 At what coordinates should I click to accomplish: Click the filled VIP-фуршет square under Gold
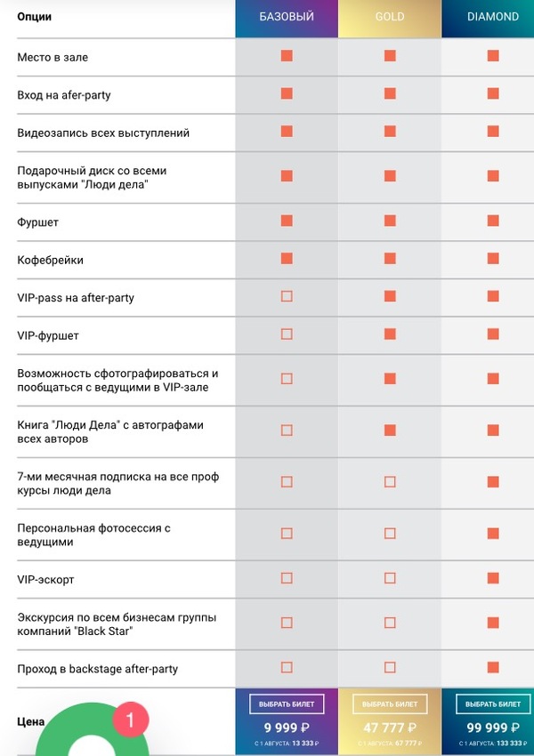point(390,334)
